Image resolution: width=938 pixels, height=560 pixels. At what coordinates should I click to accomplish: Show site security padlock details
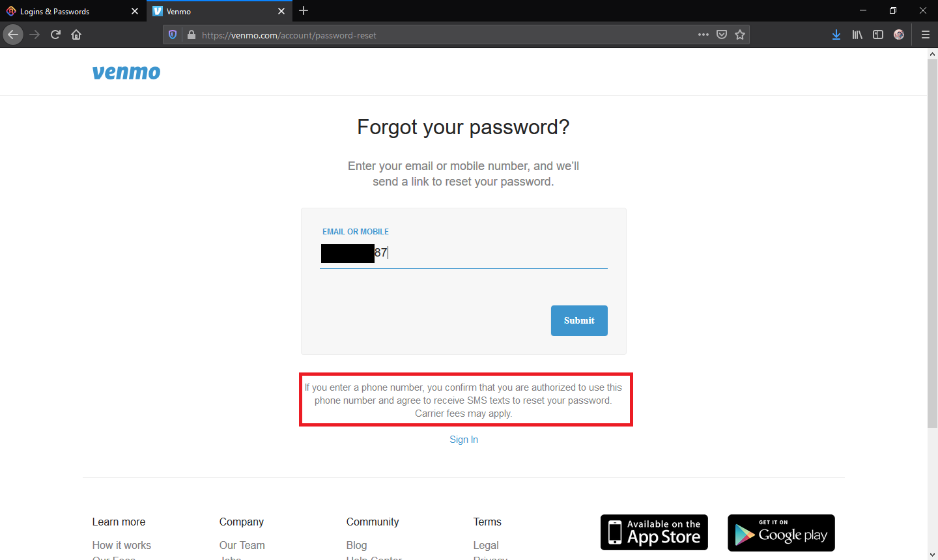[191, 35]
